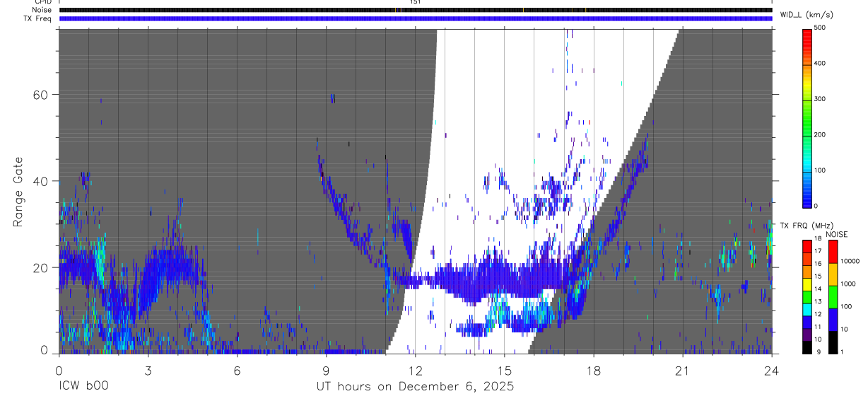Click the '1000' tick on the NOISE legend

tap(847, 284)
